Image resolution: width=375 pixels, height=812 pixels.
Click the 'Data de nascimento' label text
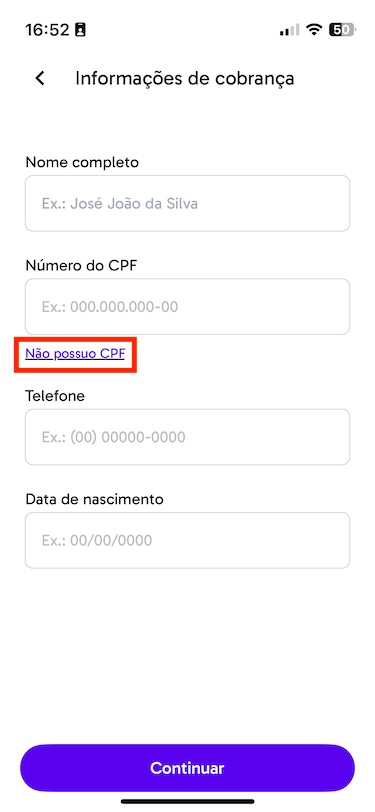pyautogui.click(x=94, y=500)
